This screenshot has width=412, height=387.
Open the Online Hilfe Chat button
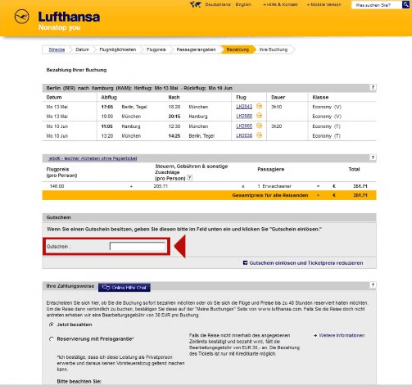click(x=124, y=287)
